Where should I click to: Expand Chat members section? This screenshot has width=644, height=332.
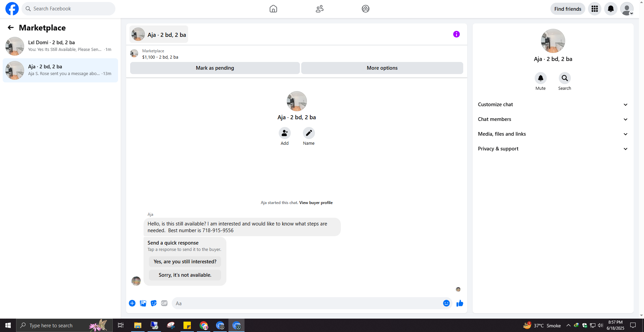click(x=553, y=119)
